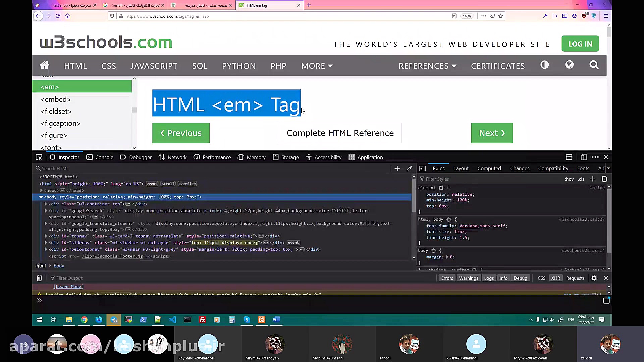Toggle the XHR console filter

(556, 278)
